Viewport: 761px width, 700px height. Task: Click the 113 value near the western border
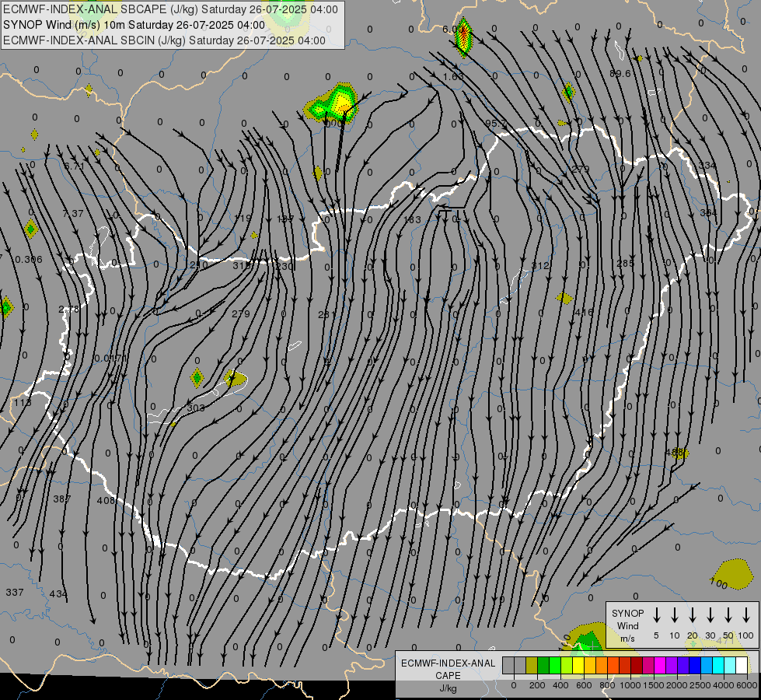[23, 403]
